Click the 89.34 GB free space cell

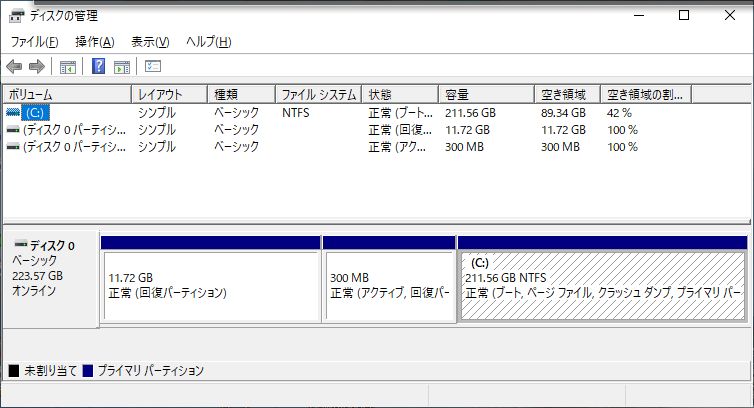coord(563,113)
